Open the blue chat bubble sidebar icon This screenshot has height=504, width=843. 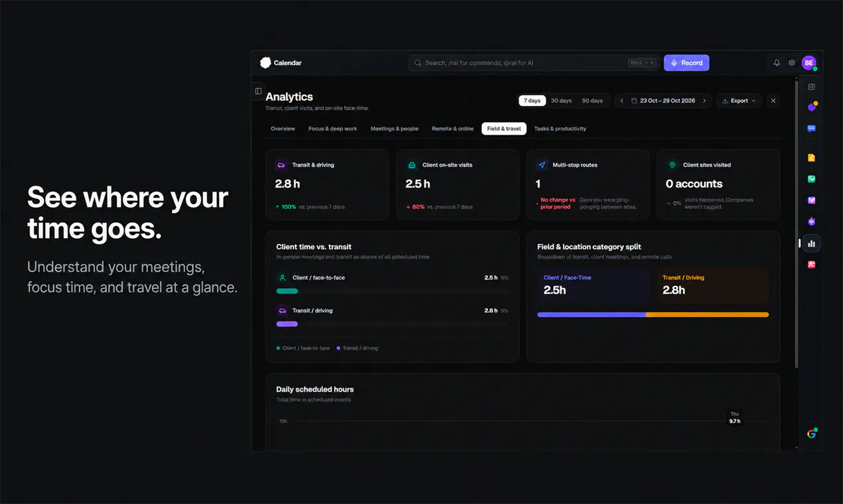pyautogui.click(x=811, y=129)
